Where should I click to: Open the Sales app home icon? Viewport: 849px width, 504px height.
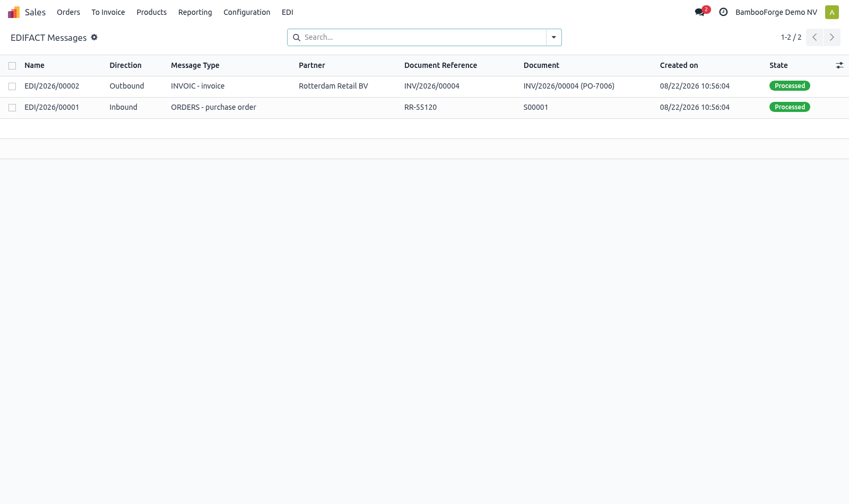pyautogui.click(x=14, y=12)
